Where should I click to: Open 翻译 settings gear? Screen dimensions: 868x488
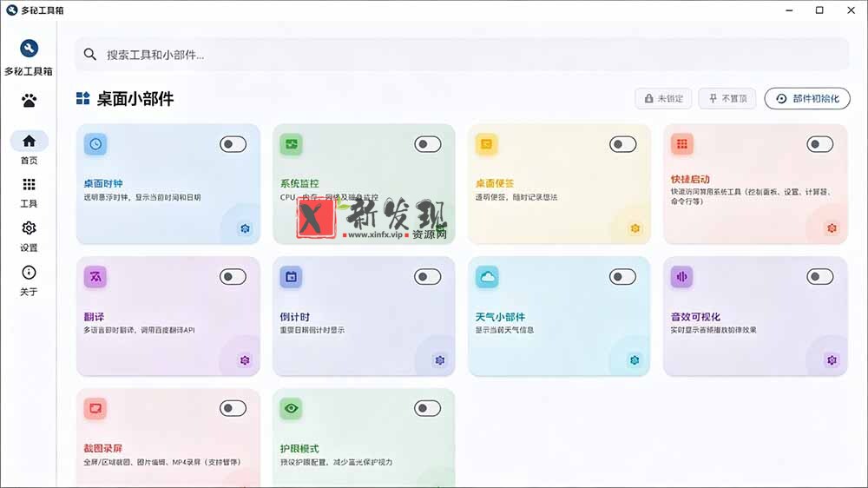pyautogui.click(x=246, y=360)
